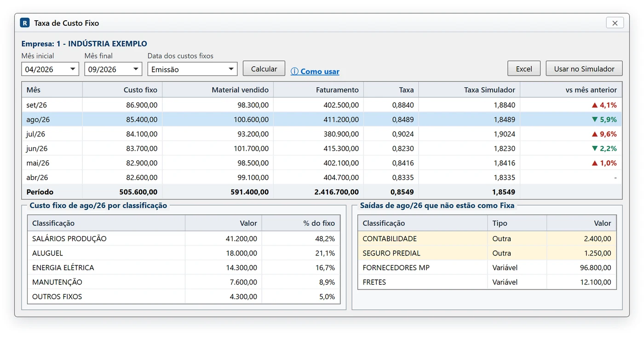Open the Mês final dropdown
Image resolution: width=644 pixels, height=342 pixels.
113,69
